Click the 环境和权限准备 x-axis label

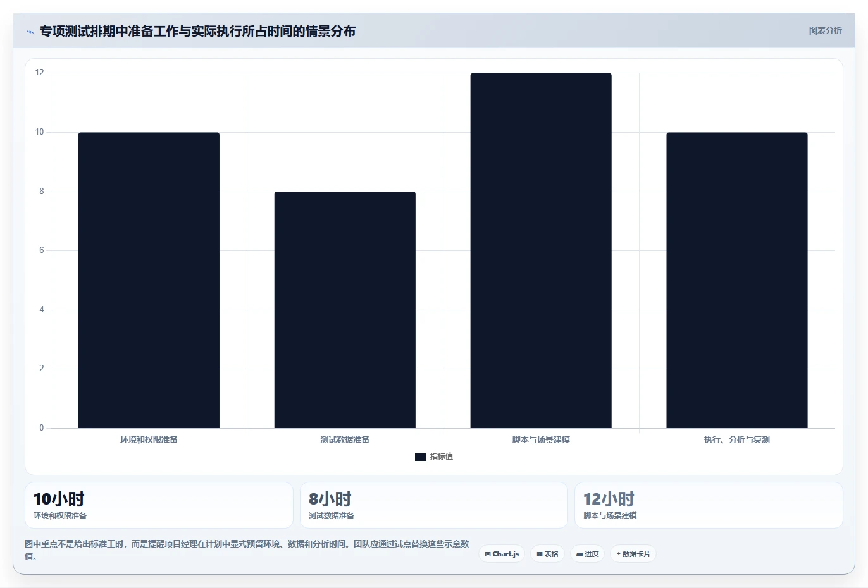(149, 439)
